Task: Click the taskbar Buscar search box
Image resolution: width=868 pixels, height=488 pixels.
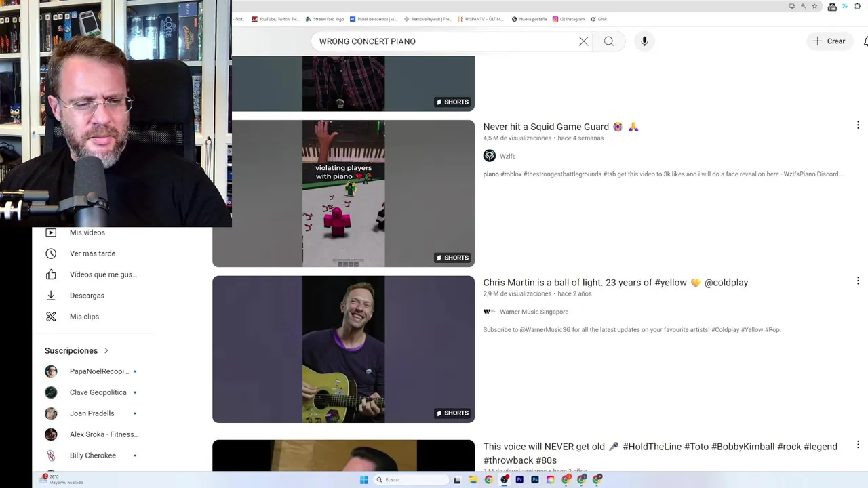Action: [x=412, y=480]
